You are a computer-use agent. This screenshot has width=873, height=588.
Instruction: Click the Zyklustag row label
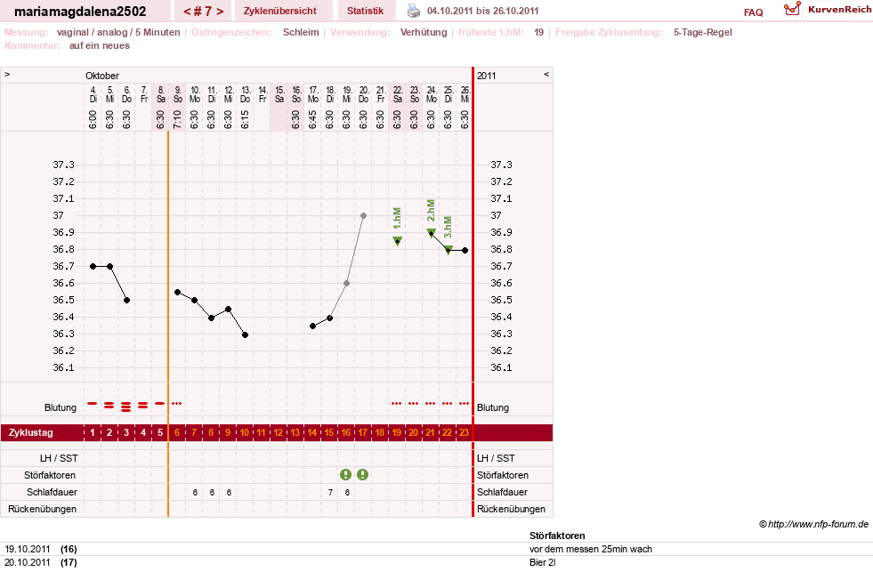coord(30,432)
